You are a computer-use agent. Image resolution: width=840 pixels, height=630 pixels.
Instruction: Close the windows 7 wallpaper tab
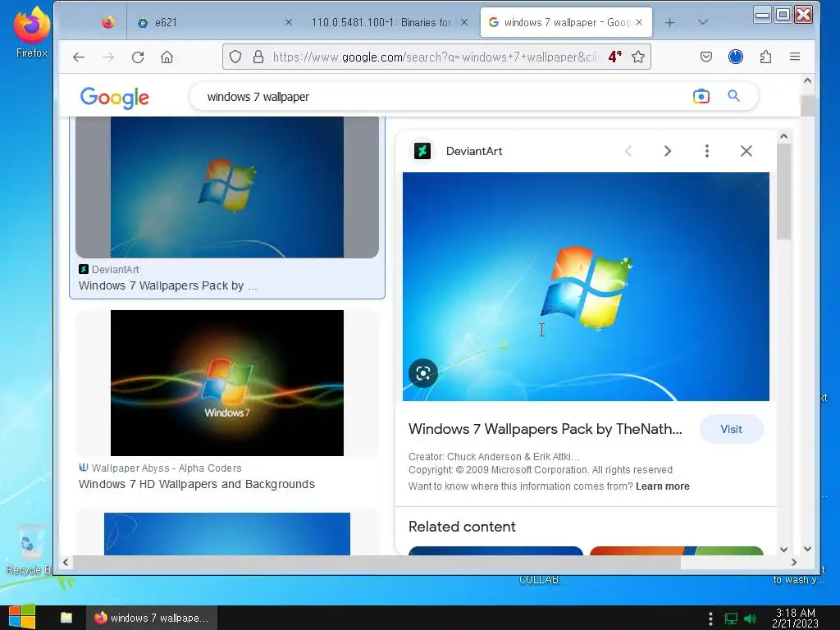click(639, 22)
